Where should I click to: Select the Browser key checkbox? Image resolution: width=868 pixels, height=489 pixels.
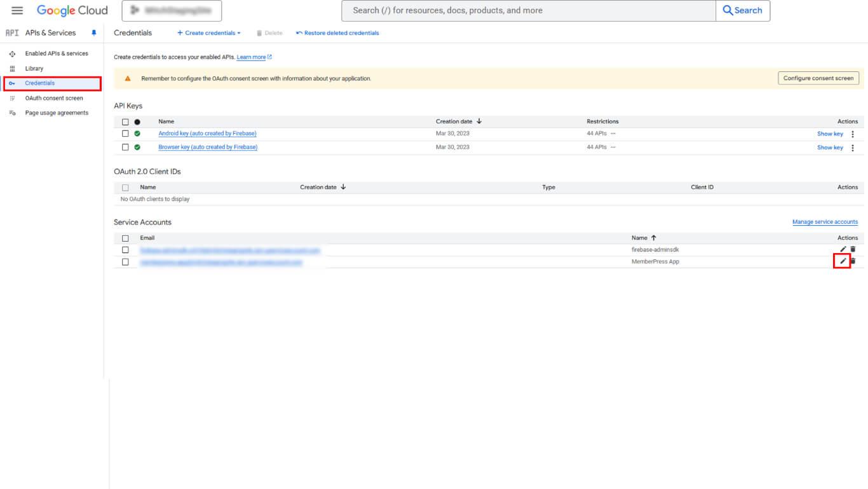click(x=125, y=147)
